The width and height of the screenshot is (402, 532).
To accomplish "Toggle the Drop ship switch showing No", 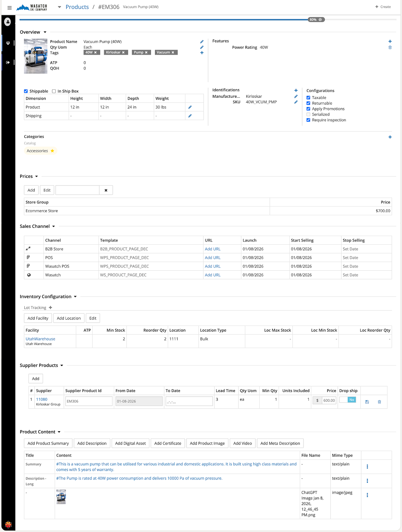I will (348, 400).
